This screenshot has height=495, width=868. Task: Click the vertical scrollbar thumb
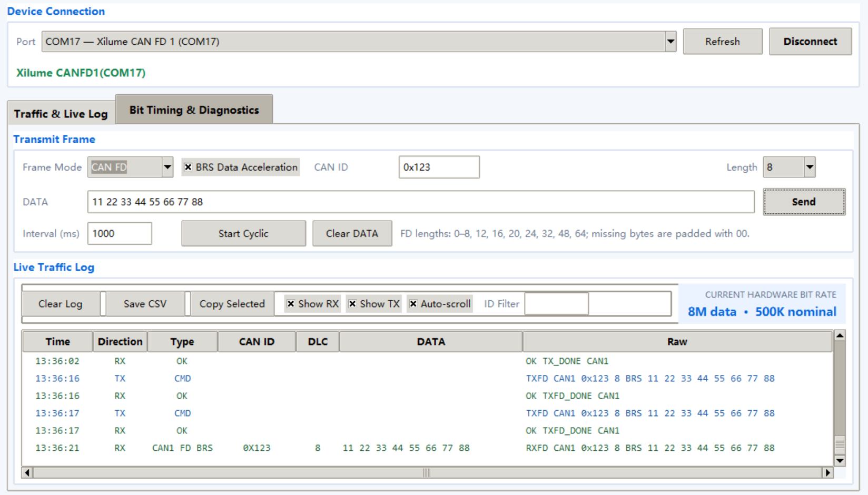[840, 444]
